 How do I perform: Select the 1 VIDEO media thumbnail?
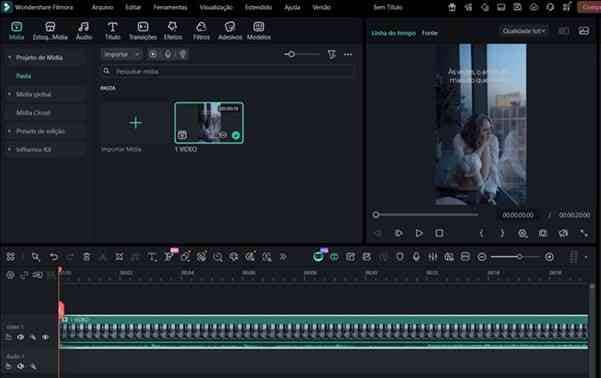point(209,123)
